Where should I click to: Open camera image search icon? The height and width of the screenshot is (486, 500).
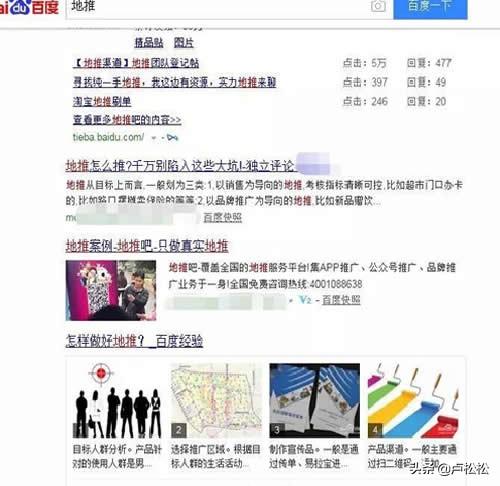click(378, 6)
